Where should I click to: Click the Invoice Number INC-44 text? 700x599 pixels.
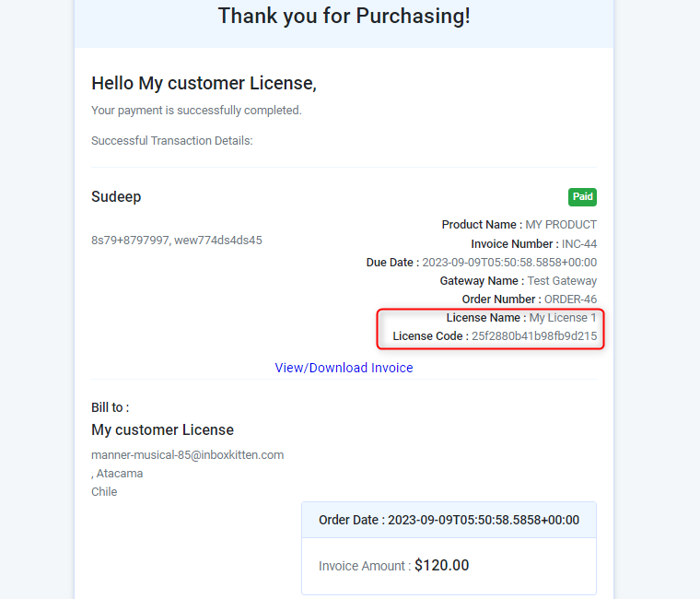coord(534,244)
